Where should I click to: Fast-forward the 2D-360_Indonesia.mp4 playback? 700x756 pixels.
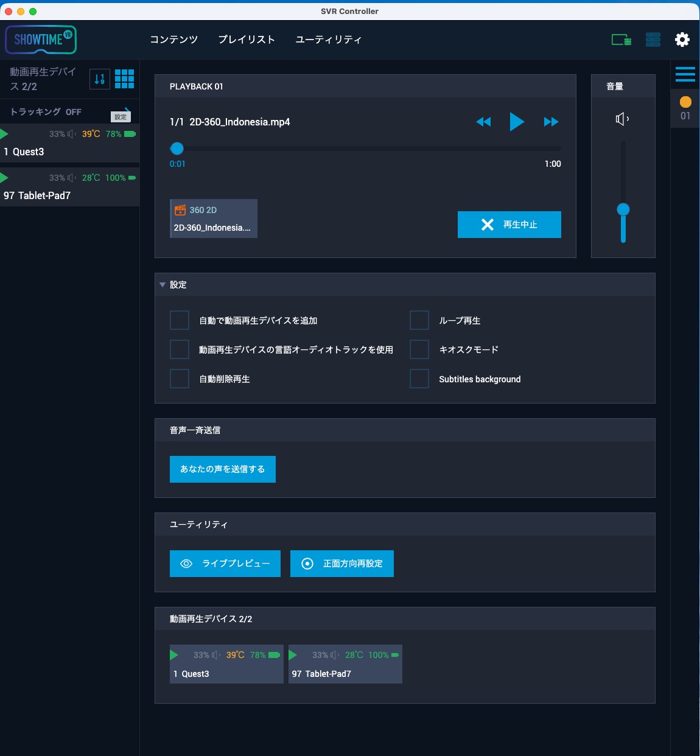[x=551, y=122]
